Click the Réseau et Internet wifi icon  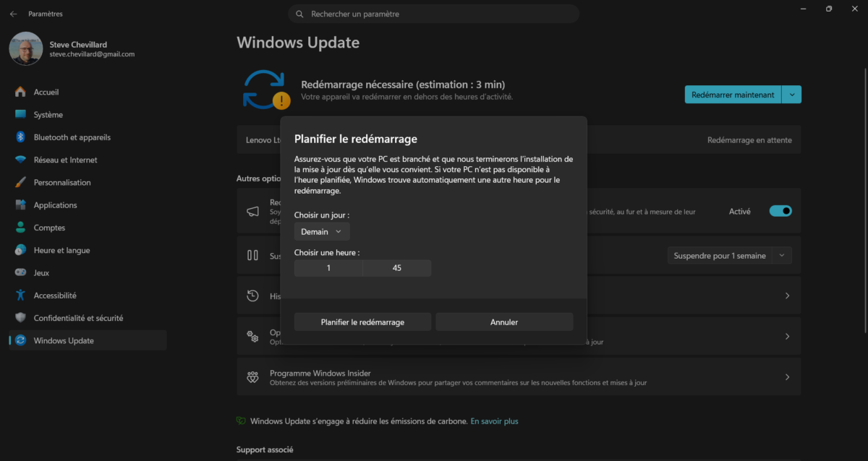click(20, 160)
